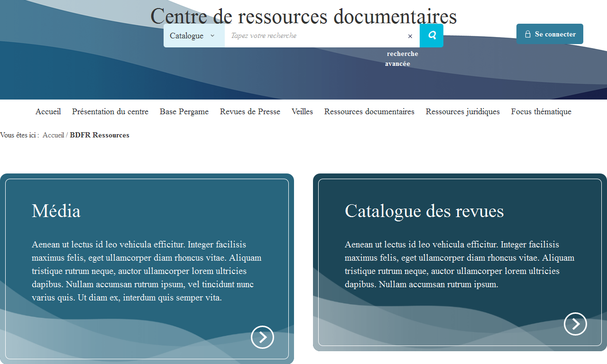
Task: Open Présentation du centre menu item
Action: click(x=110, y=112)
